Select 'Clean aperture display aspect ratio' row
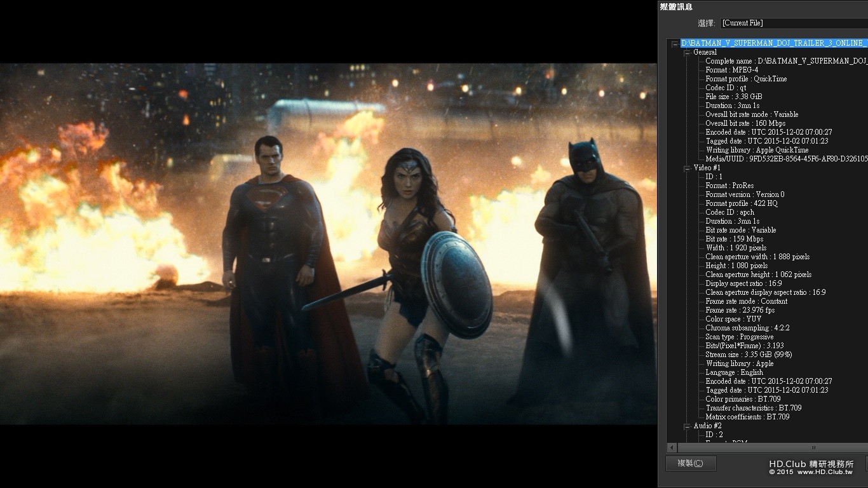This screenshot has height=488, width=868. point(766,292)
